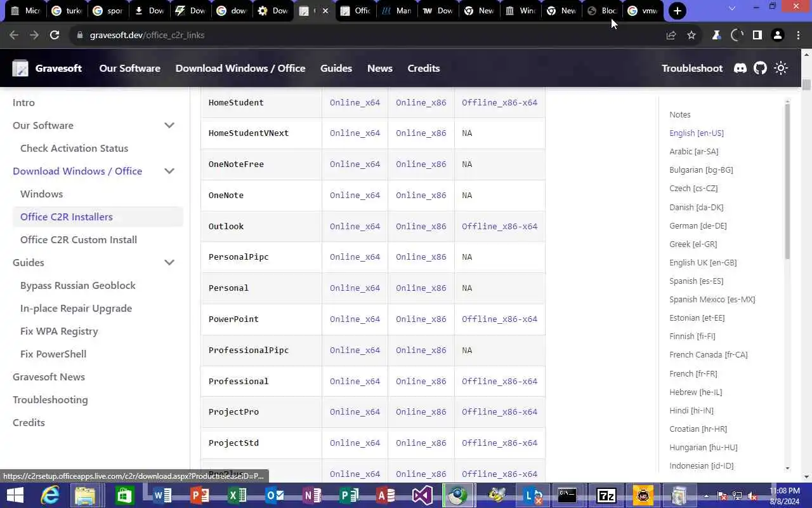
Task: Show hidden tray icons arrow
Action: click(x=706, y=495)
